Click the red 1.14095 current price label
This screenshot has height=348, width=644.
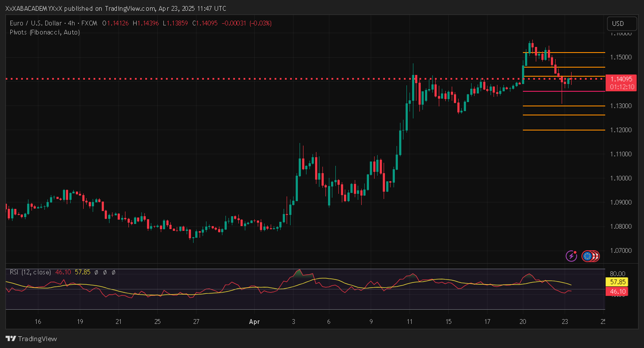[621, 79]
